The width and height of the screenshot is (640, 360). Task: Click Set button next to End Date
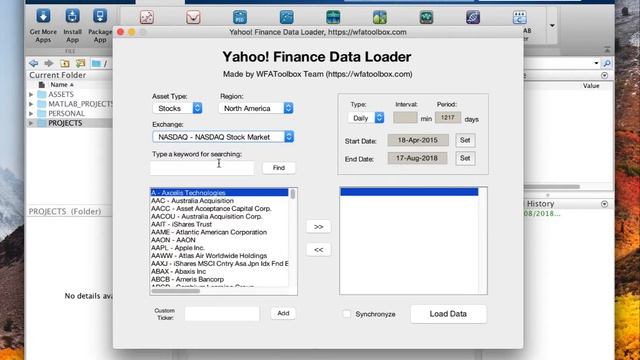[x=465, y=158]
